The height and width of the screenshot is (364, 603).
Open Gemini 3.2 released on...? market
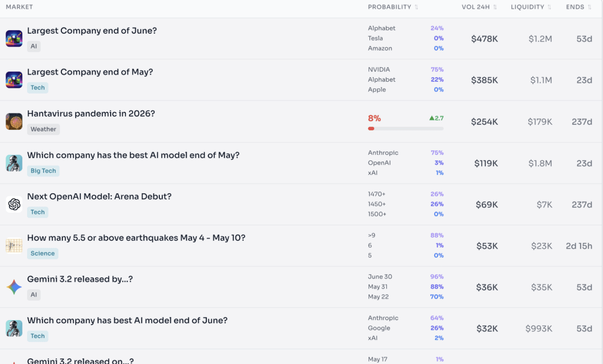[80, 360]
